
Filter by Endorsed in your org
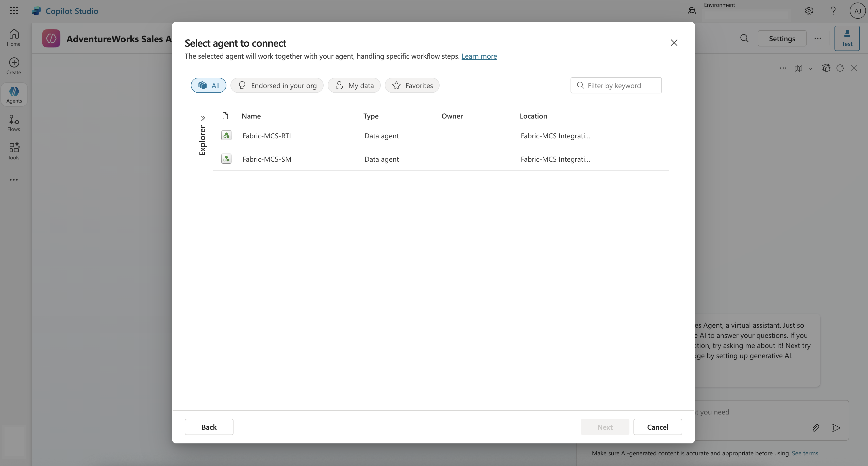pyautogui.click(x=277, y=85)
